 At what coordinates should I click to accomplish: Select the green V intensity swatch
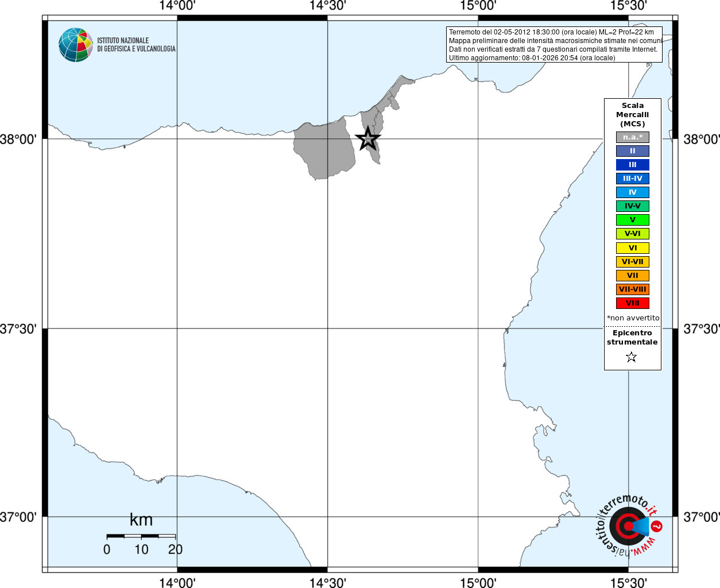(633, 220)
